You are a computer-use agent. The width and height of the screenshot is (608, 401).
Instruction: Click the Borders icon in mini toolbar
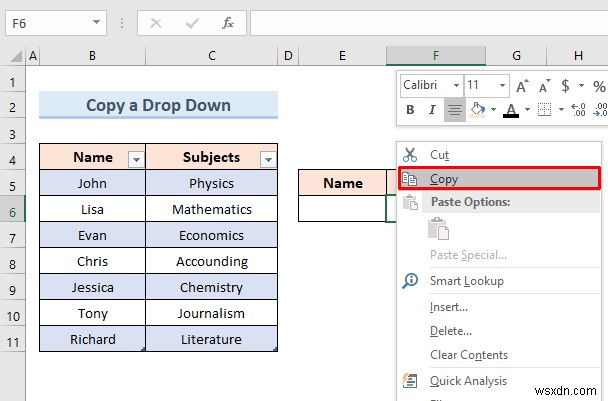pyautogui.click(x=544, y=110)
